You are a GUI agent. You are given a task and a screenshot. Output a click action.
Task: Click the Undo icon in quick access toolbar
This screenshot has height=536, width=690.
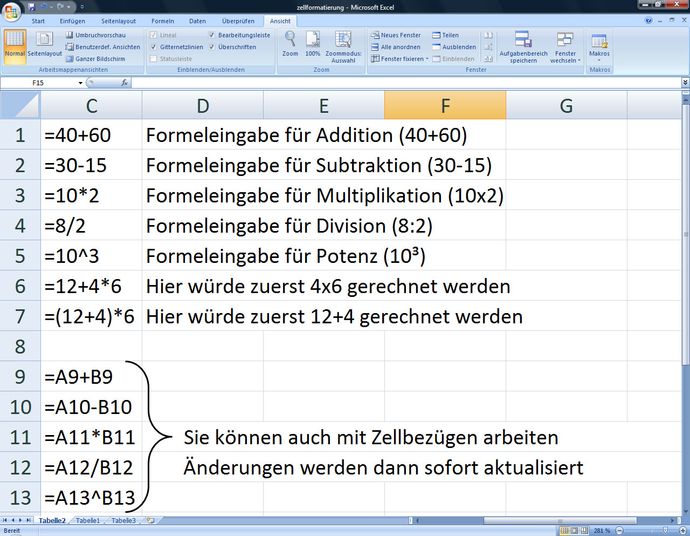[44, 7]
